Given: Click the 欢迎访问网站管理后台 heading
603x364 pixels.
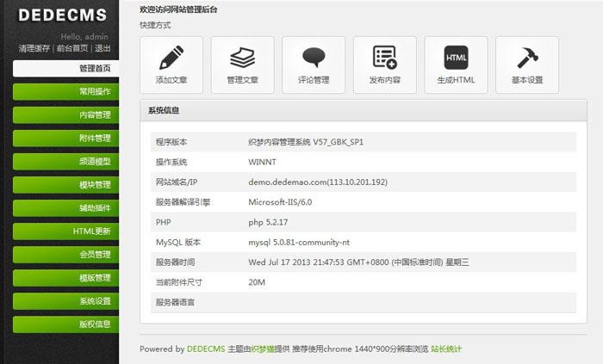Looking at the screenshot, I should pyautogui.click(x=178, y=9).
